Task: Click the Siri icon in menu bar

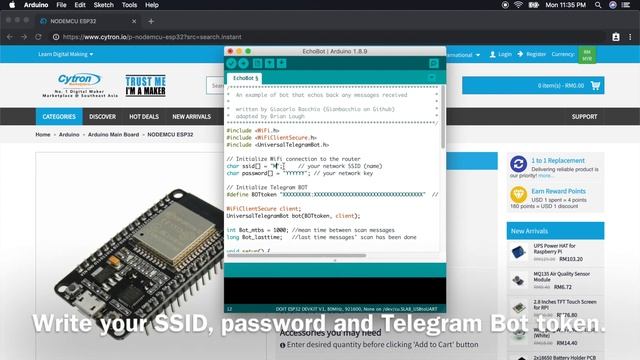Action: pos(613,5)
